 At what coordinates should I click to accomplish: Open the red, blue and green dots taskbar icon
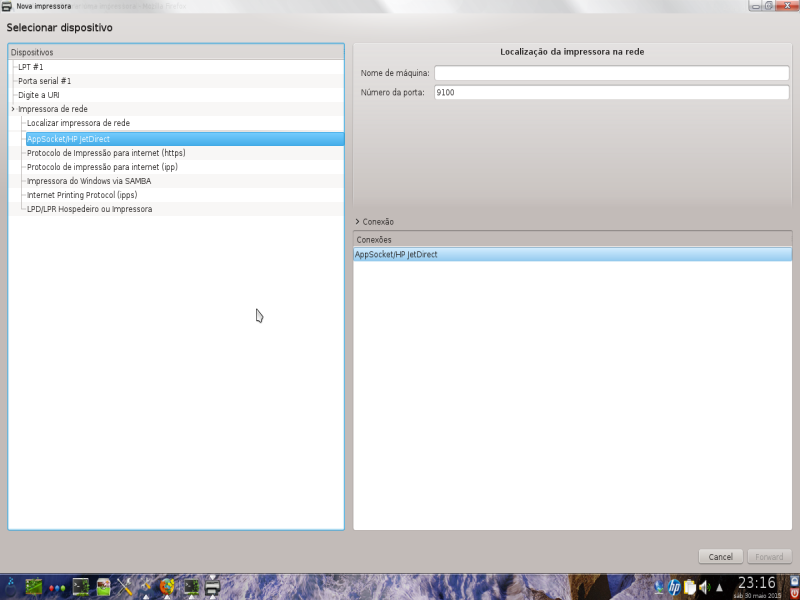point(57,588)
